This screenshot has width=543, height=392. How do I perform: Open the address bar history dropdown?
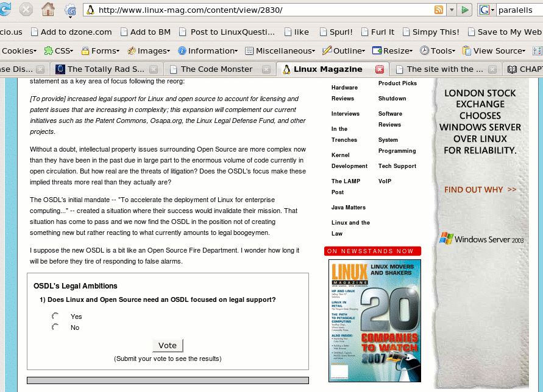[452, 10]
